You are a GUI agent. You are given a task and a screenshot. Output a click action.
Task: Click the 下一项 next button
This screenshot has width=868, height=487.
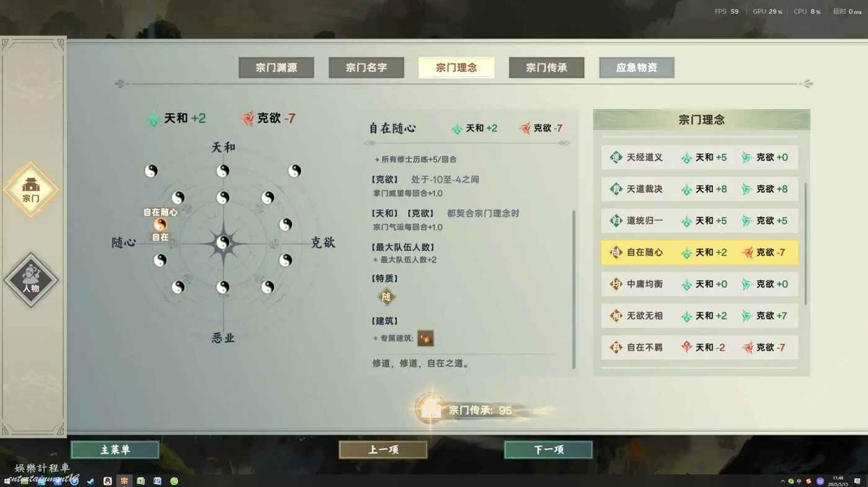pyautogui.click(x=548, y=450)
